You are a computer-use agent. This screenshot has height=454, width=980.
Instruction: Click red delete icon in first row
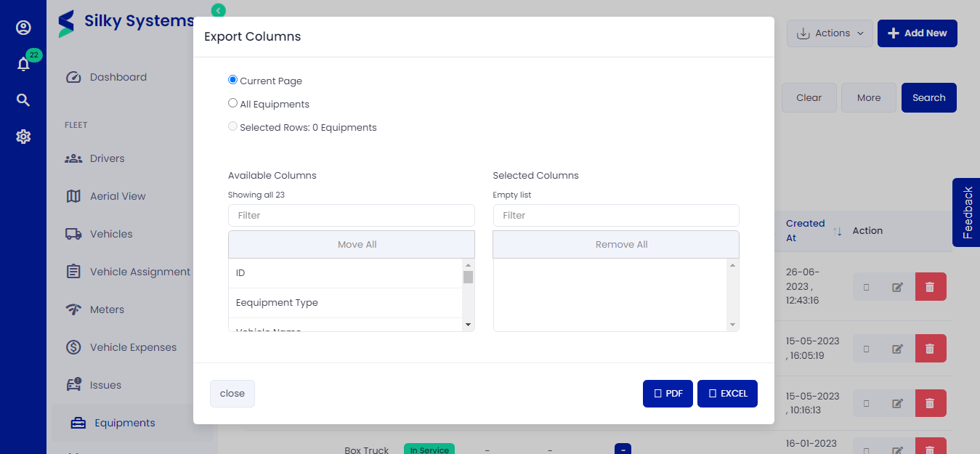point(930,287)
